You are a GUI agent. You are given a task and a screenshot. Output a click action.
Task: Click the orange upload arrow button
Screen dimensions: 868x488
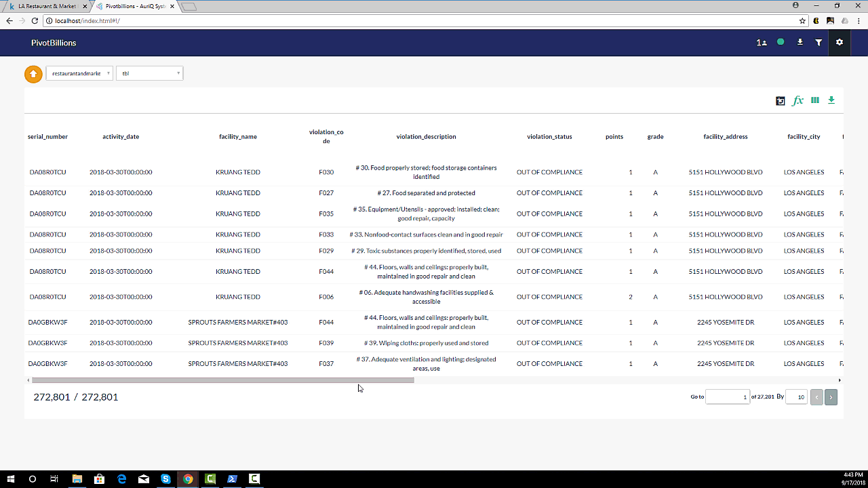point(33,73)
